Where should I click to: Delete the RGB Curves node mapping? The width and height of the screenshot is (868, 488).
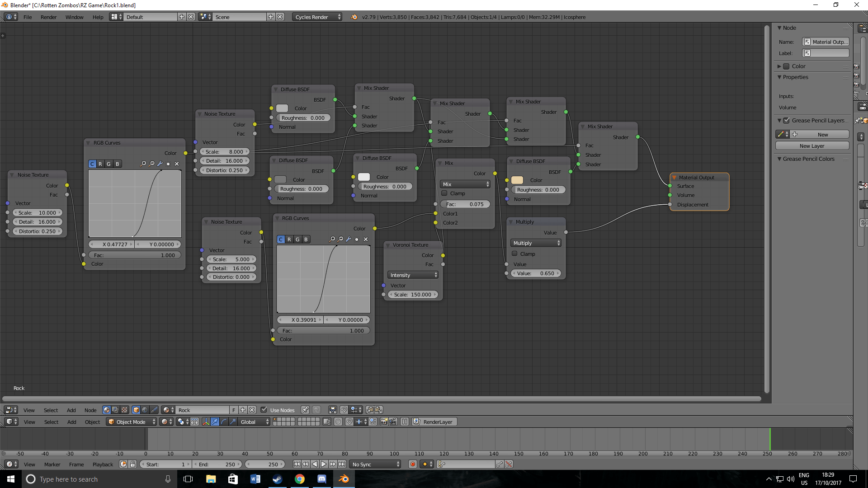coord(176,164)
